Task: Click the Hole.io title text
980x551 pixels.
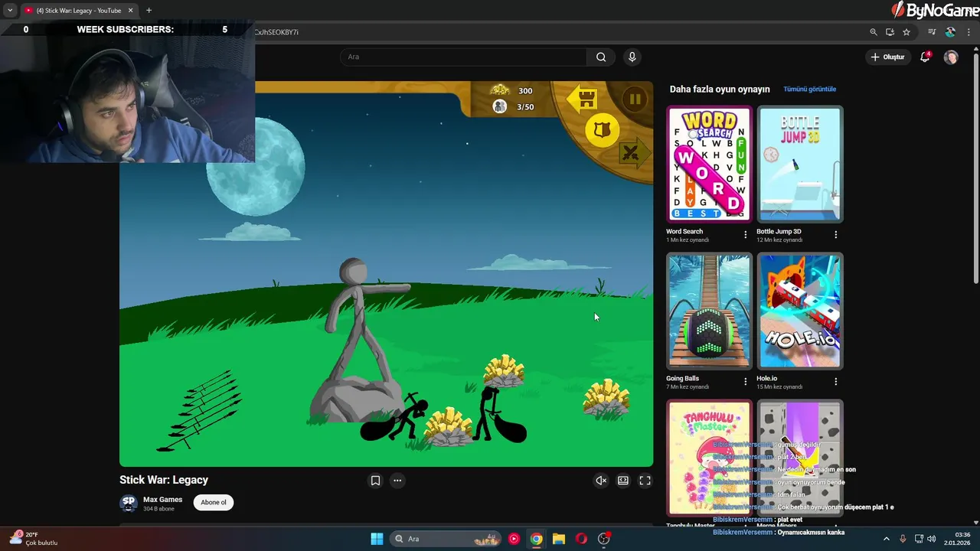Action: pyautogui.click(x=766, y=378)
